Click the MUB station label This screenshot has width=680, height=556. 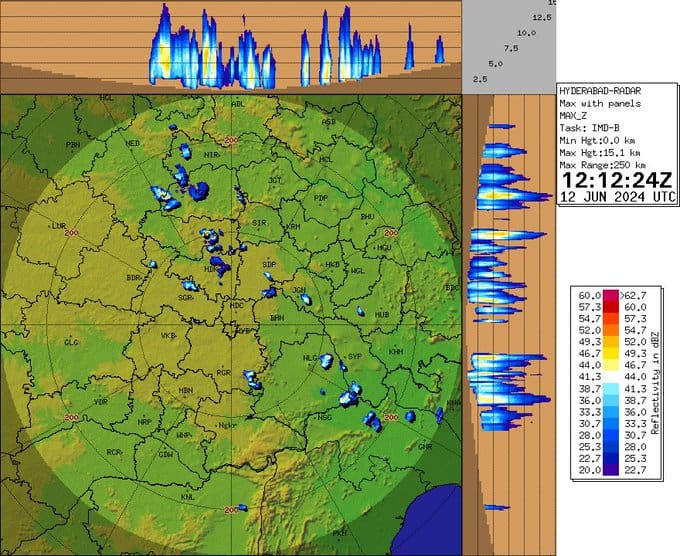[x=382, y=315]
